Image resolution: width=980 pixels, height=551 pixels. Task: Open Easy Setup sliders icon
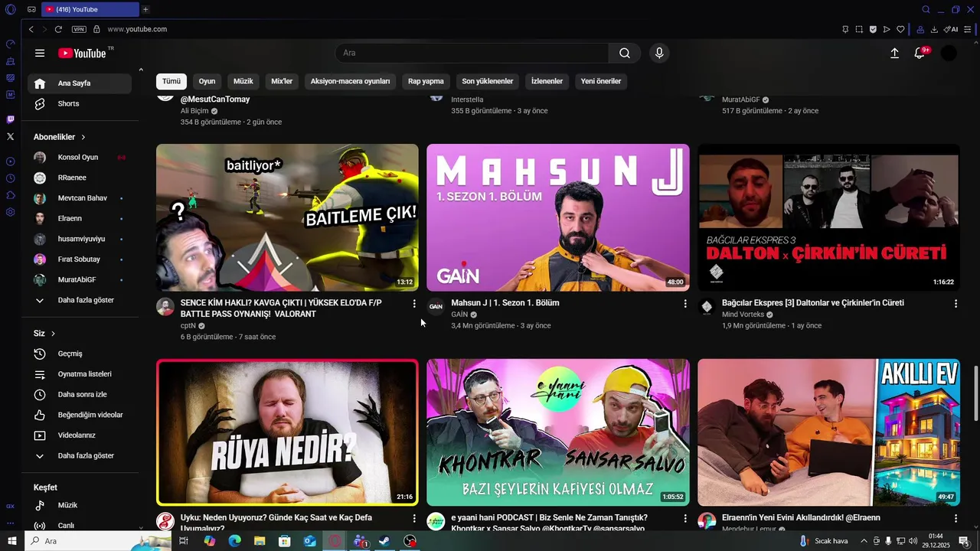(968, 29)
